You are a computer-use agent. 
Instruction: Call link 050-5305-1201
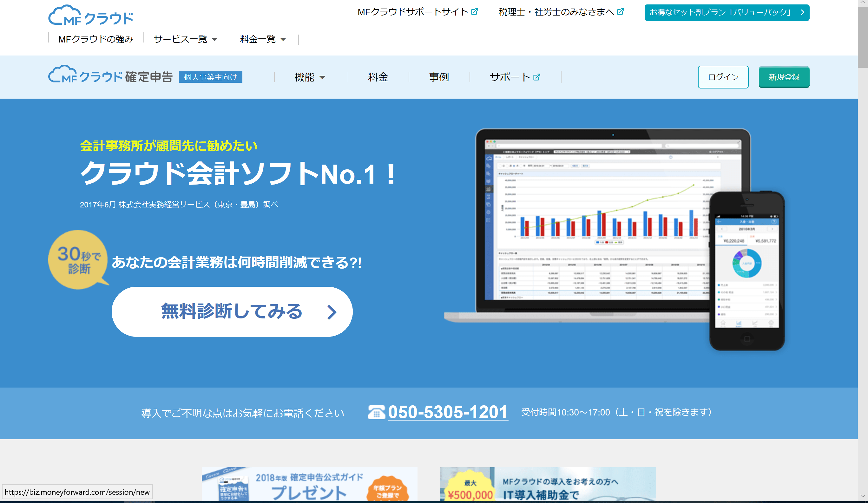tap(447, 412)
